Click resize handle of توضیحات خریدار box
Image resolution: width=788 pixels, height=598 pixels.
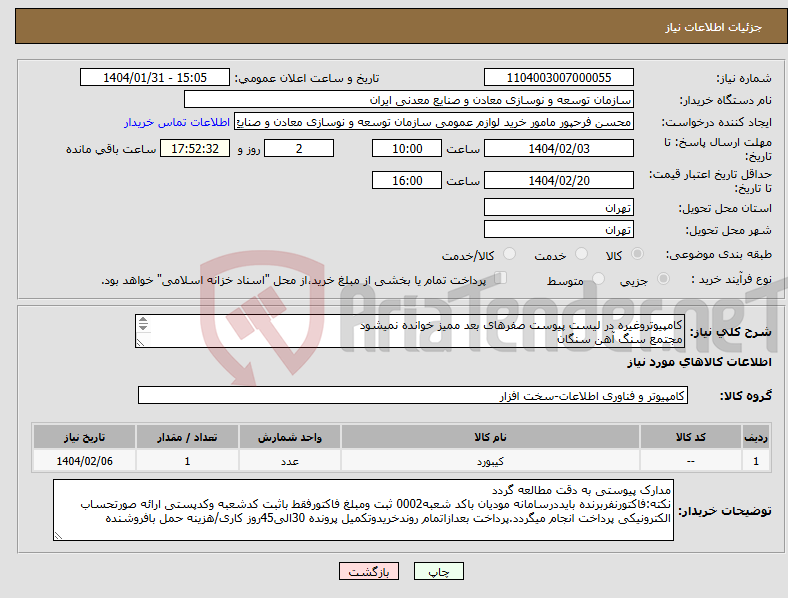pos(58,536)
